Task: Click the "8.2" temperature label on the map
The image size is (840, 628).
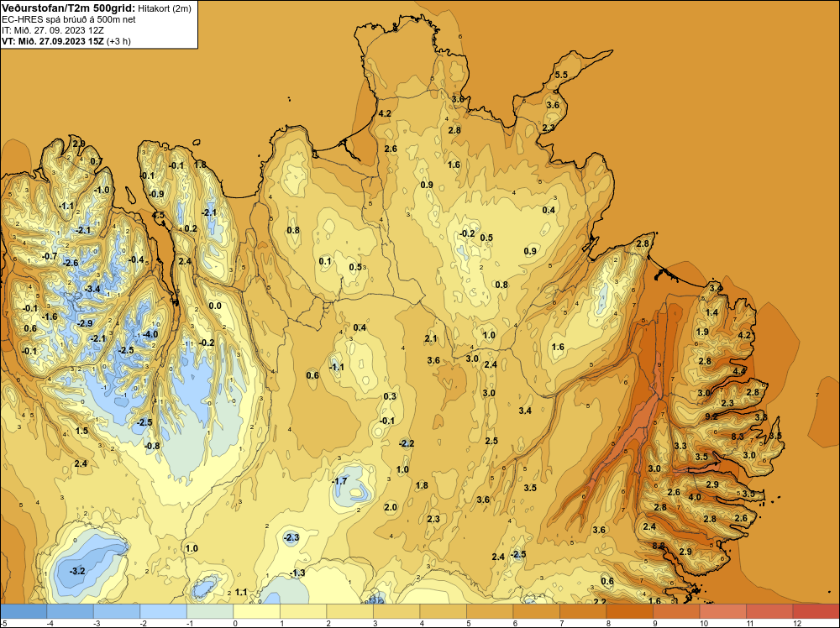Action: pyautogui.click(x=659, y=546)
